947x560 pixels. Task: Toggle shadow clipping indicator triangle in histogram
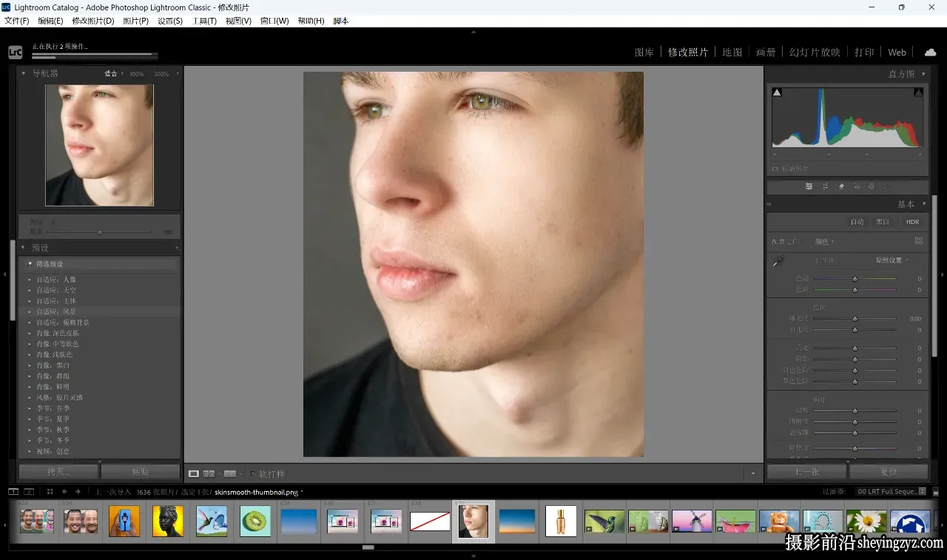(777, 92)
